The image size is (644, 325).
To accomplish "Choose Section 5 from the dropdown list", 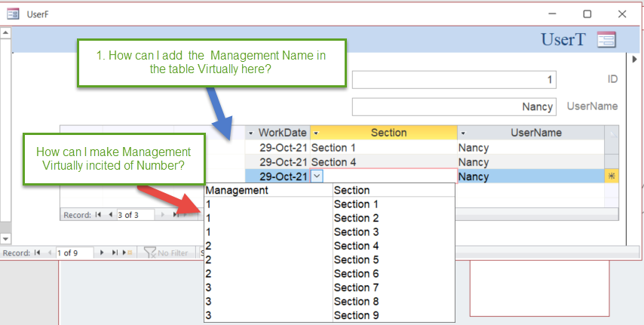I will [x=330, y=260].
